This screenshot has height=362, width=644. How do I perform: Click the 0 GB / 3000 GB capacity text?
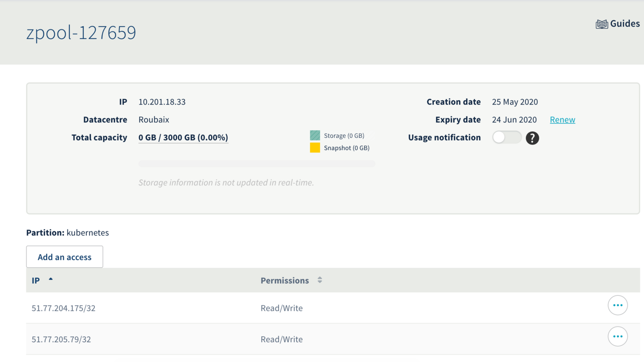183,138
